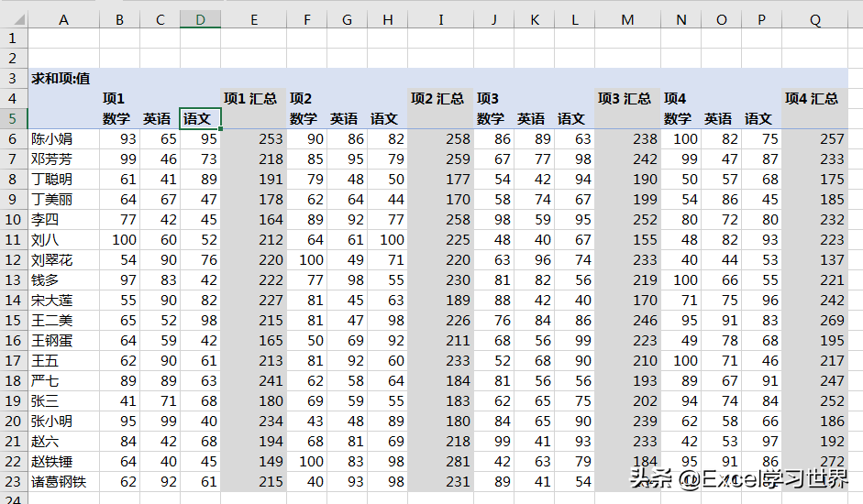Select the name cell '丁美丽'
This screenshot has width=863, height=504.
click(64, 199)
